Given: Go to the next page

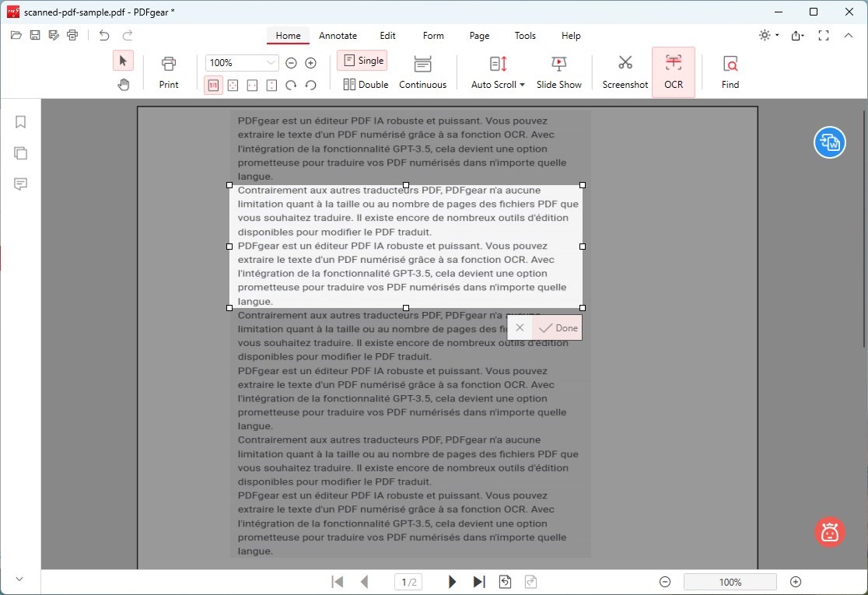Looking at the screenshot, I should [452, 582].
